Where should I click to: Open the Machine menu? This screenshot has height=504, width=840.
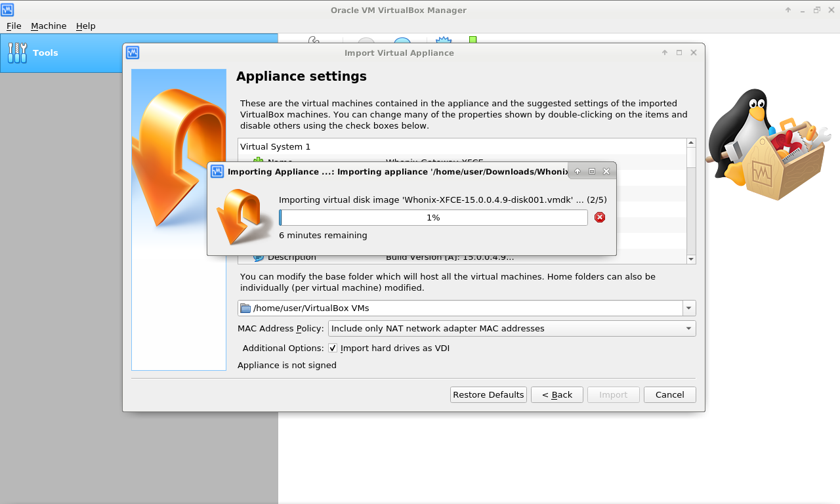[x=49, y=26]
